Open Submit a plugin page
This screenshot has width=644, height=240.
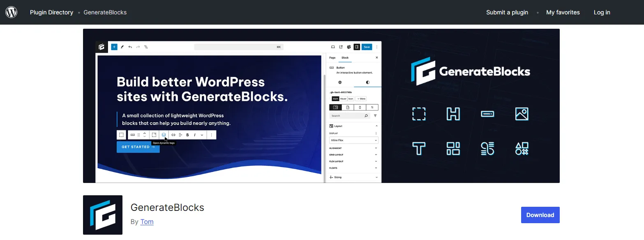(507, 12)
